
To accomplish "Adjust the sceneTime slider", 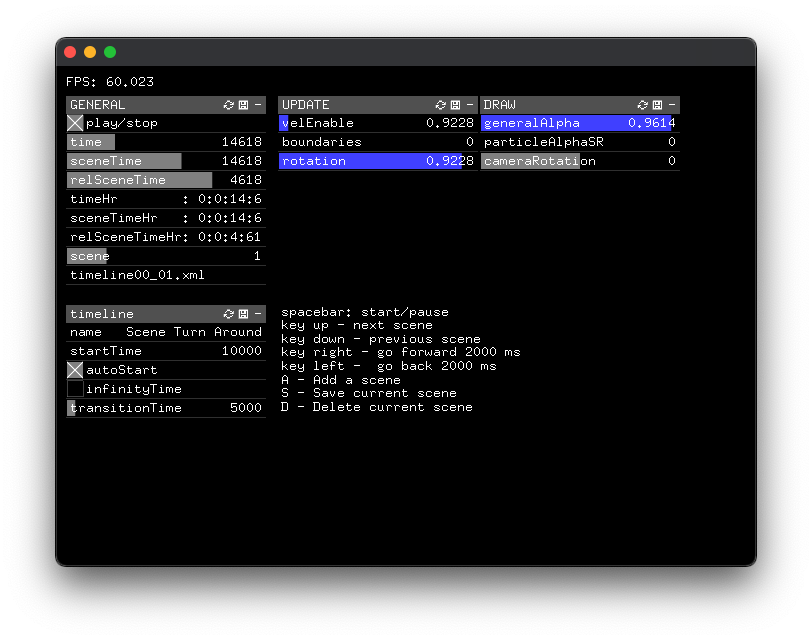I will (166, 161).
